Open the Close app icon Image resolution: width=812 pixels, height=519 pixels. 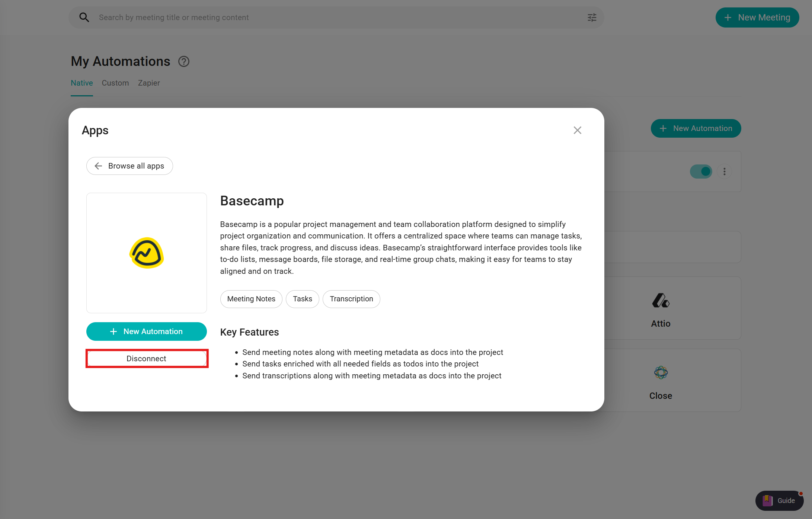point(661,372)
